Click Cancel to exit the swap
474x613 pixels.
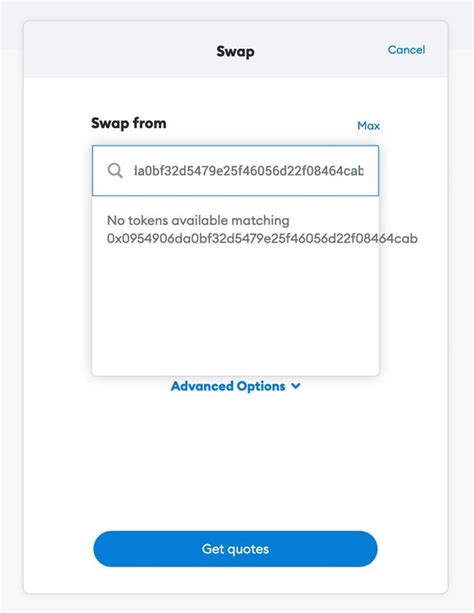(406, 50)
